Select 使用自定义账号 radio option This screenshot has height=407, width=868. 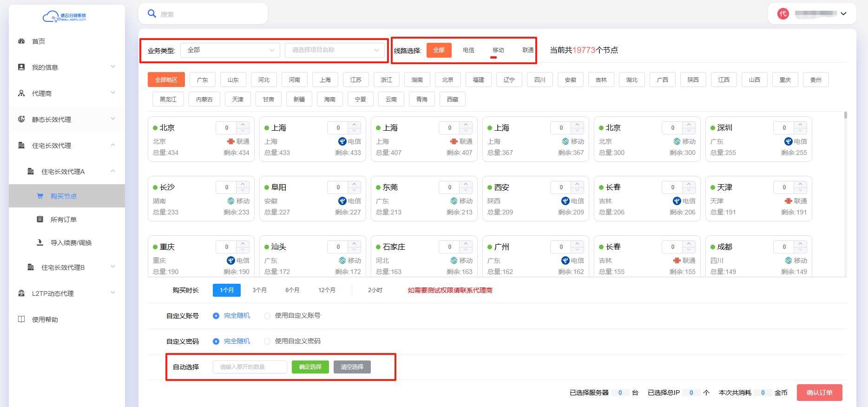tap(267, 316)
